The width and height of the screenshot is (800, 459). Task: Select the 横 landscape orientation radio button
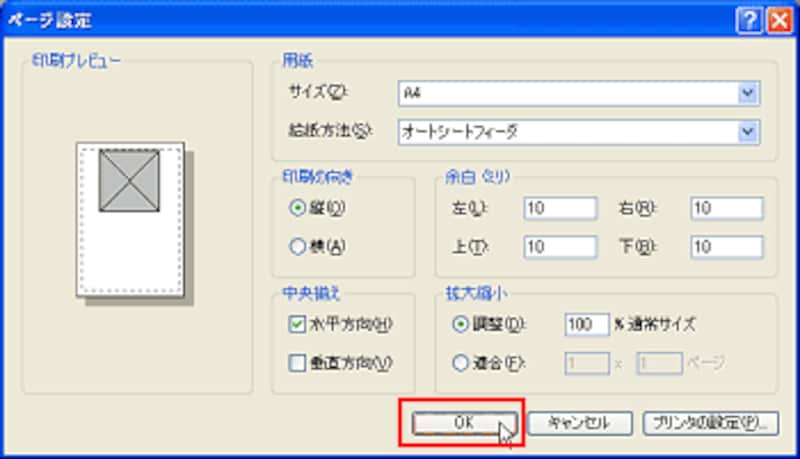[x=296, y=245]
